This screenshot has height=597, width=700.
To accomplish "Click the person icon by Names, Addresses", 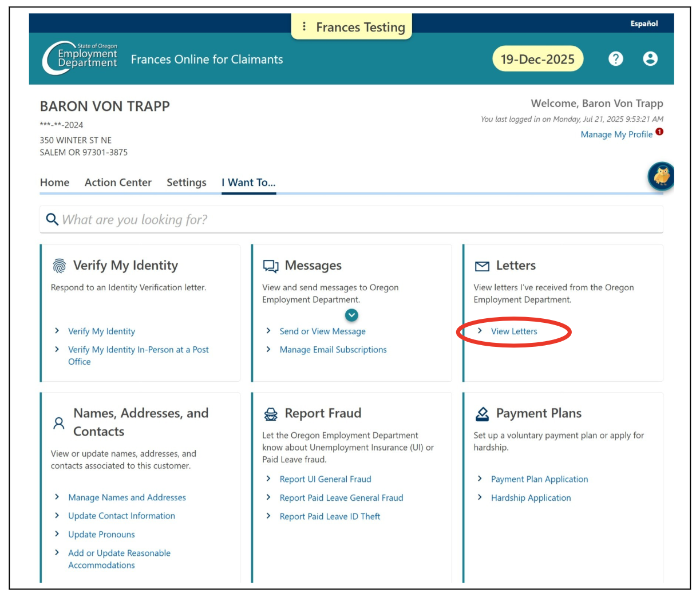I will pyautogui.click(x=58, y=423).
